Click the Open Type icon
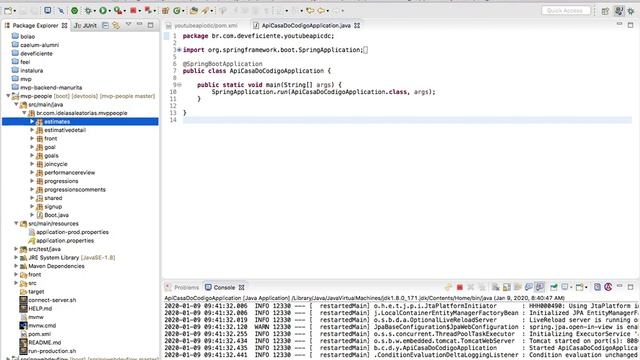Viewport: 640px width, 360px height. [193, 11]
